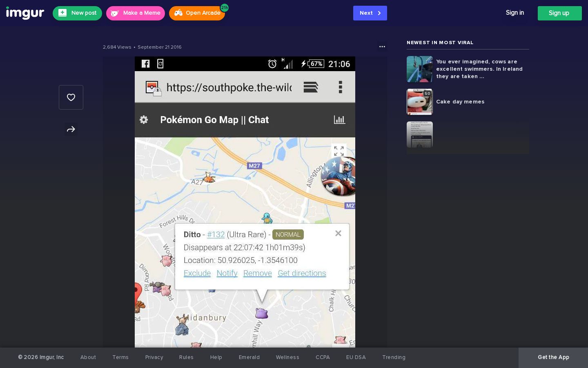Click the Pokémon Go Map || Chat title

[214, 120]
